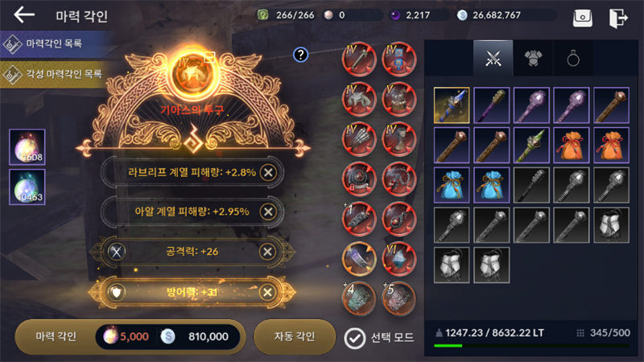This screenshot has height=362, width=644.
Task: Switch to the armor tab
Action: point(533,58)
